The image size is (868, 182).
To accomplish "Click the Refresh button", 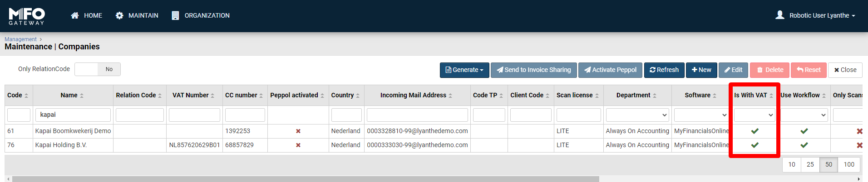I will click(664, 70).
